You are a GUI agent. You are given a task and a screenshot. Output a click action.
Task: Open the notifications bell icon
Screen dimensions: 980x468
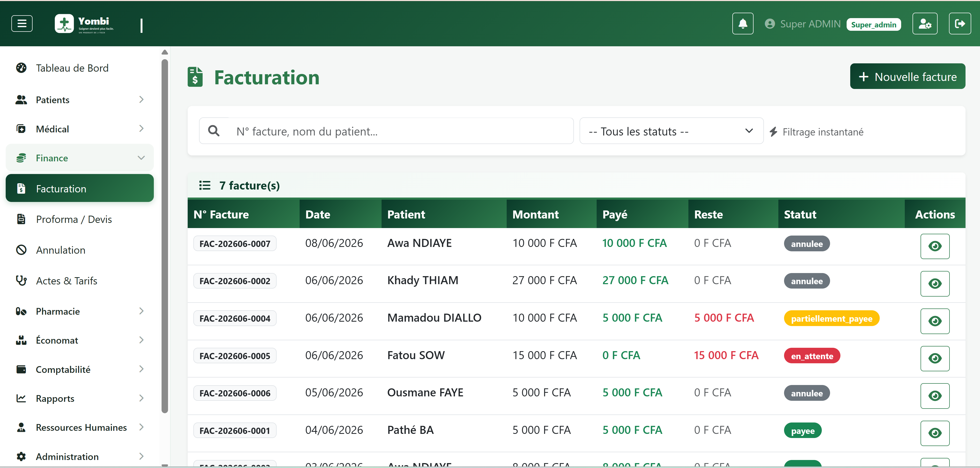[x=742, y=24]
